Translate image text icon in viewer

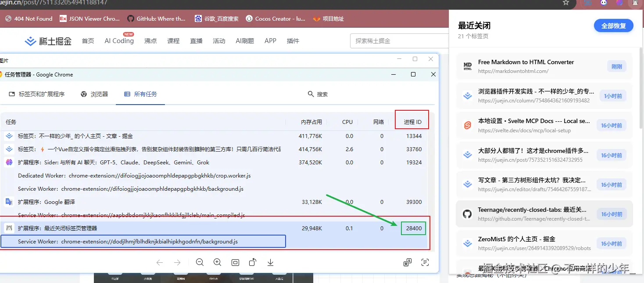coord(408,262)
